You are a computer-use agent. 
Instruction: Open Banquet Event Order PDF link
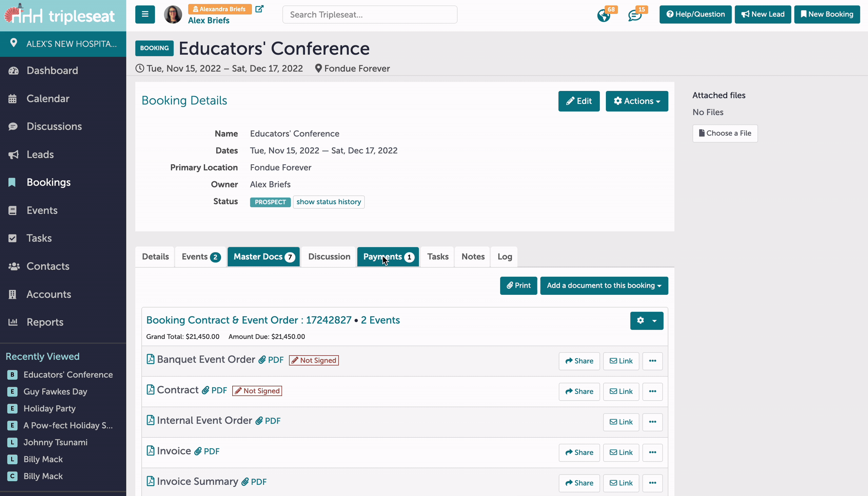pyautogui.click(x=271, y=360)
